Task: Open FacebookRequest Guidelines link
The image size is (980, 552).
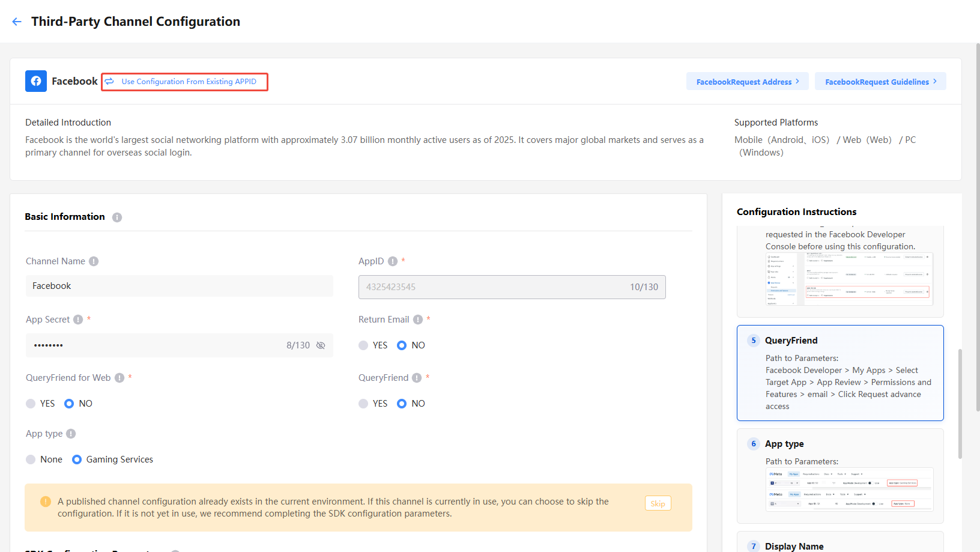Action: (x=880, y=82)
